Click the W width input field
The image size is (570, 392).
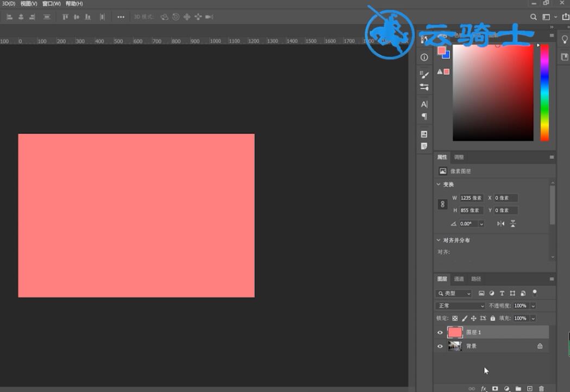tap(472, 198)
